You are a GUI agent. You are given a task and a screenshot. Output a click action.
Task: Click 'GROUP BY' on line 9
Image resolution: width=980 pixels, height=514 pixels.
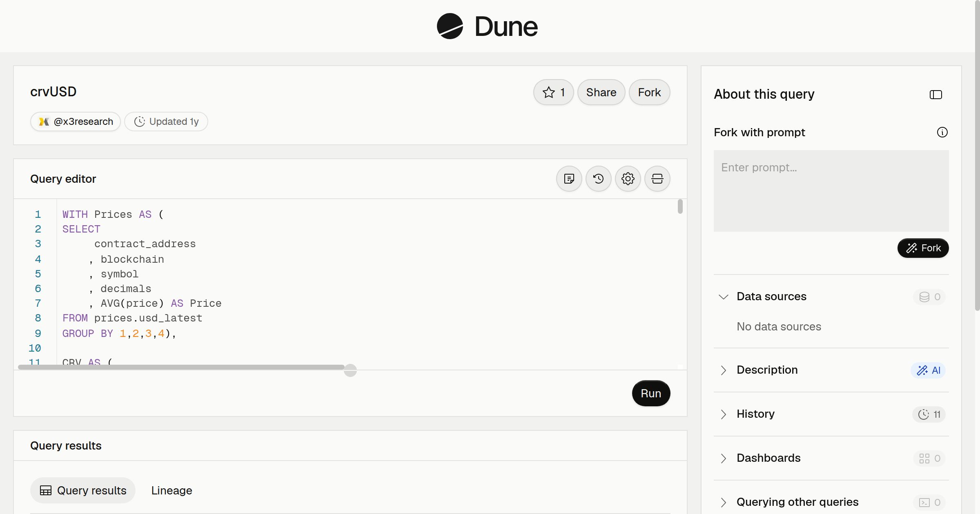pyautogui.click(x=87, y=334)
